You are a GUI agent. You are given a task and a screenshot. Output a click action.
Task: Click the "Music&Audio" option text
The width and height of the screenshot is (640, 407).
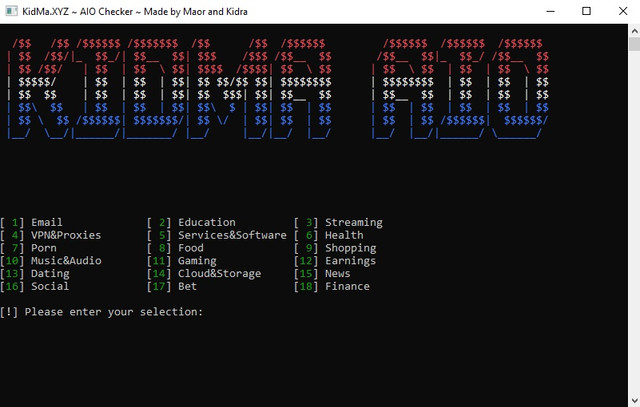coord(66,261)
